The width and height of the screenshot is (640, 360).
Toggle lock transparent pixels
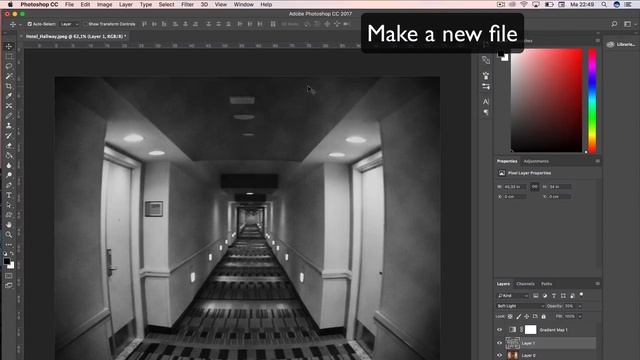tap(510, 316)
